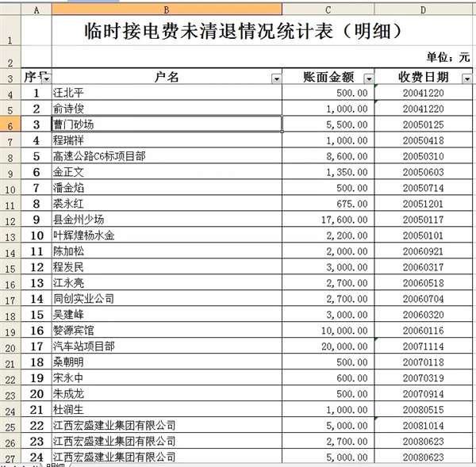Click amount 17,600.00
476x467 pixels.
[328, 219]
